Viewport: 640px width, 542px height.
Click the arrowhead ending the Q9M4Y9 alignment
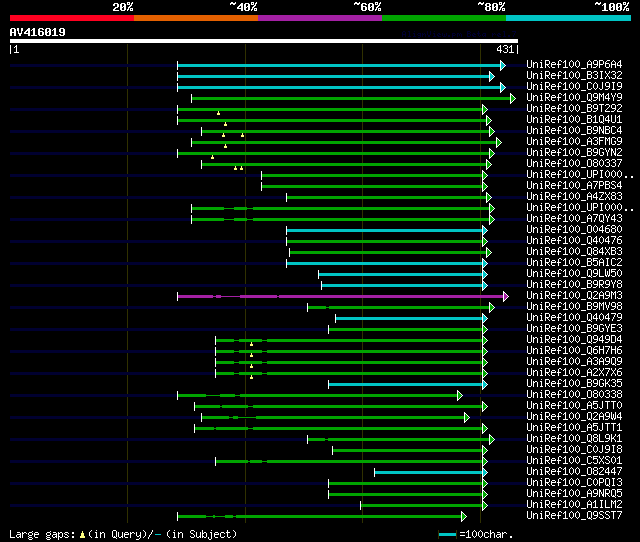[x=513, y=98]
